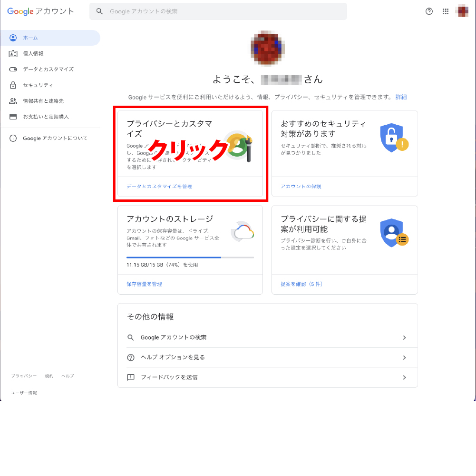Open 情報共有と連絡先 in the sidebar
This screenshot has height=476, width=476.
pos(50,101)
